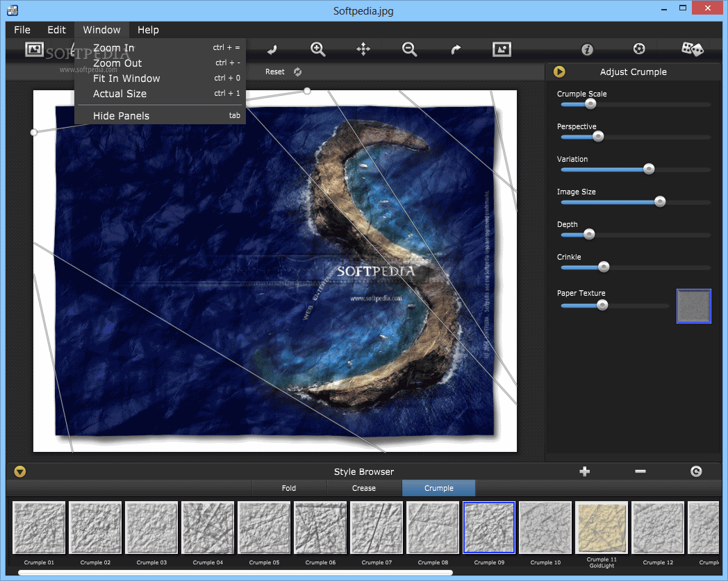Image resolution: width=728 pixels, height=581 pixels.
Task: Select the Crumple 01 style thumbnail
Action: pos(39,528)
